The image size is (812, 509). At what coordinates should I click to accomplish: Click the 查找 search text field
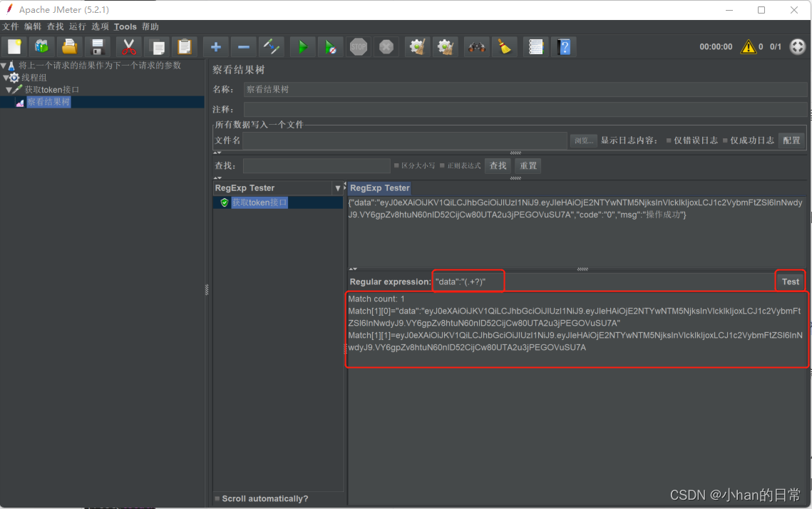coord(317,165)
